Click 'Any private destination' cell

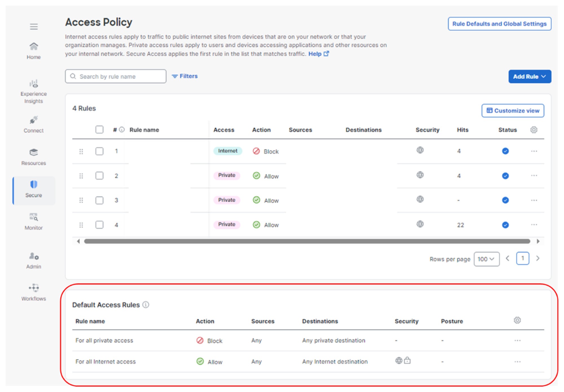pos(334,340)
